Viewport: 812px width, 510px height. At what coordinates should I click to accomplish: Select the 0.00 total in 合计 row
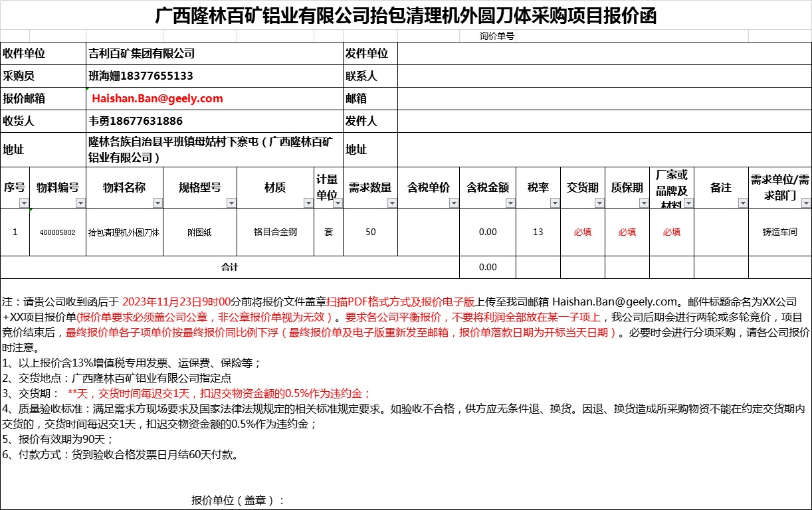coord(488,267)
